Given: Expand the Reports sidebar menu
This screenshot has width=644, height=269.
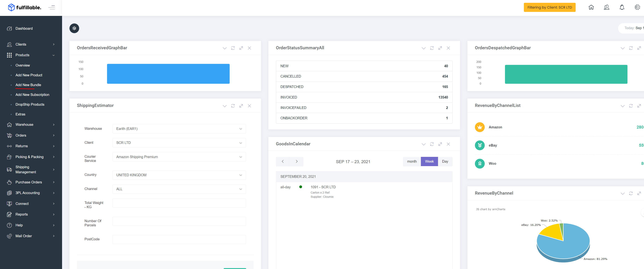Looking at the screenshot, I should tap(31, 214).
